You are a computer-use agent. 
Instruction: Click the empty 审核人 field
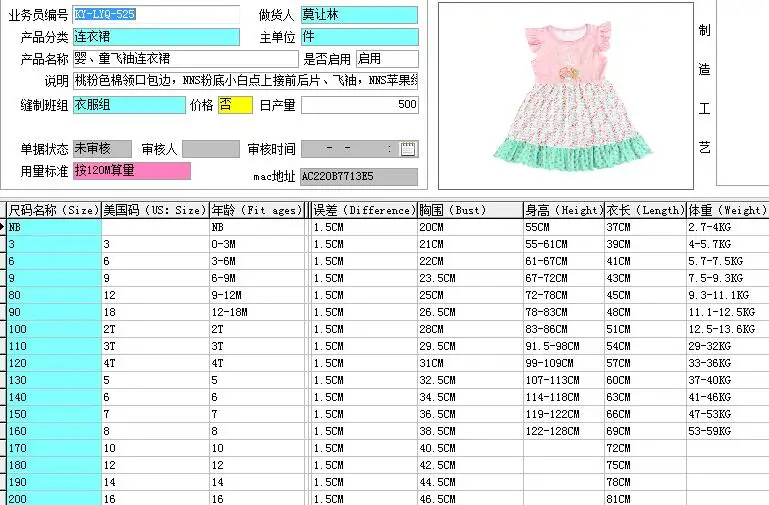(211, 149)
